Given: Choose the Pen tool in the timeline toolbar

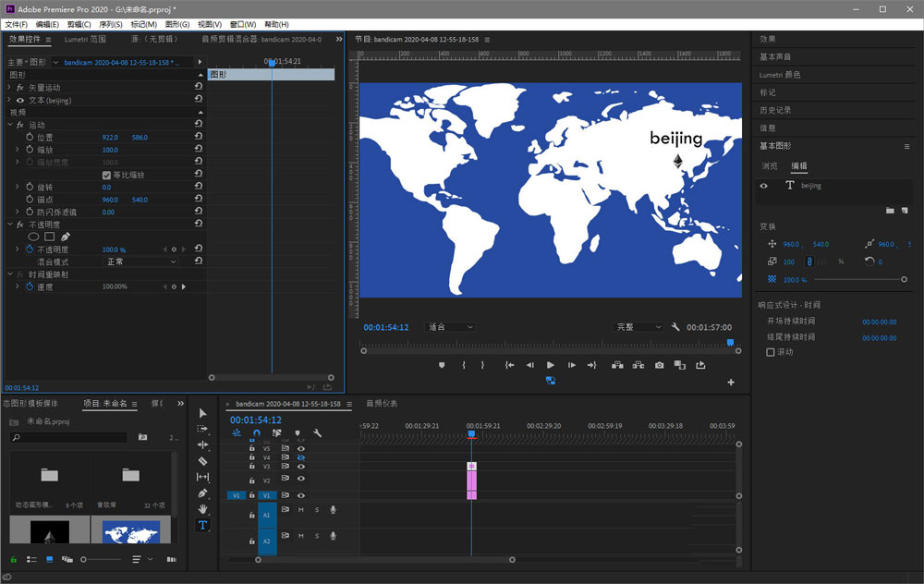Looking at the screenshot, I should [202, 493].
